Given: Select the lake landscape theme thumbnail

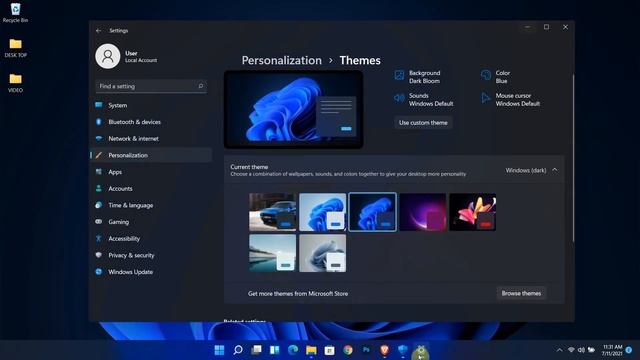Looking at the screenshot, I should click(x=273, y=253).
